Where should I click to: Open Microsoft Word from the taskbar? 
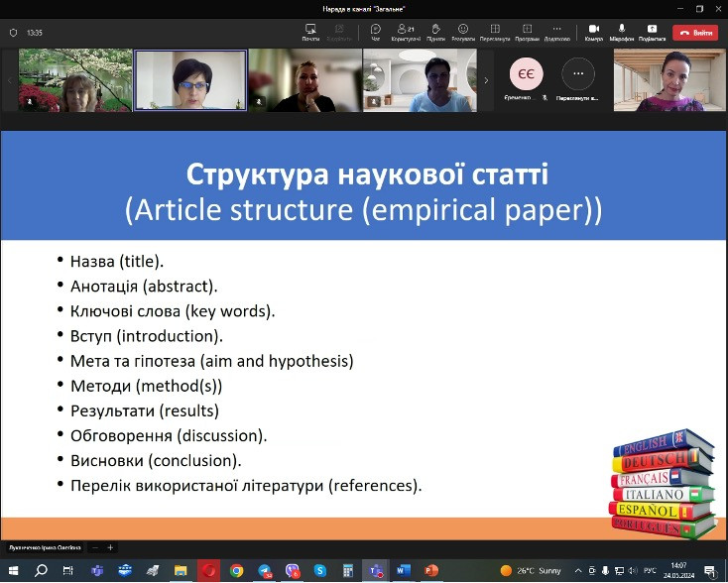(403, 571)
